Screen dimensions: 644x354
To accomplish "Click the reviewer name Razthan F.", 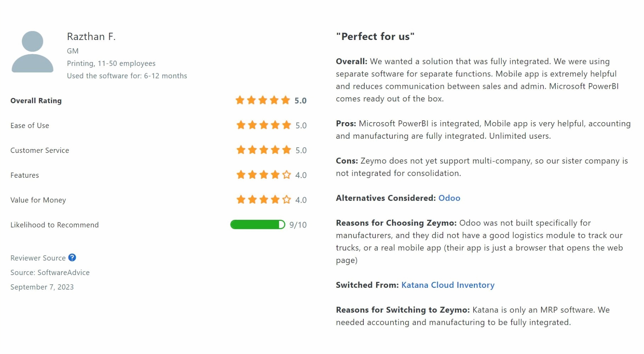I will click(x=91, y=37).
